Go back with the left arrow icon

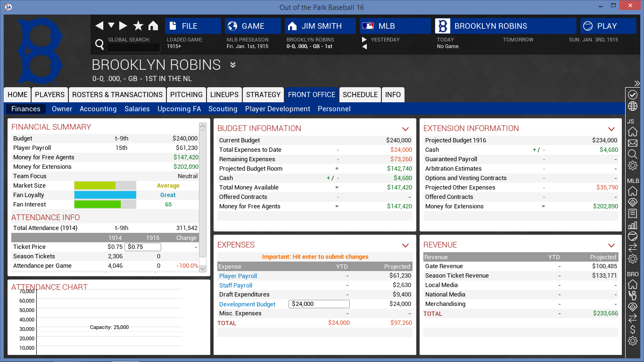[x=99, y=25]
